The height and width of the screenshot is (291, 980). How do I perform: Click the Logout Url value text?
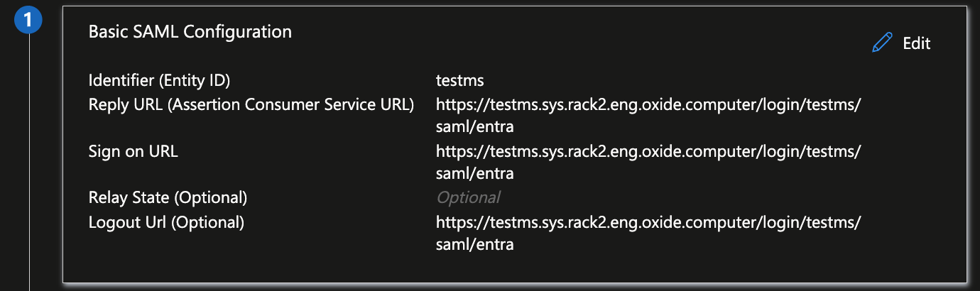click(648, 222)
